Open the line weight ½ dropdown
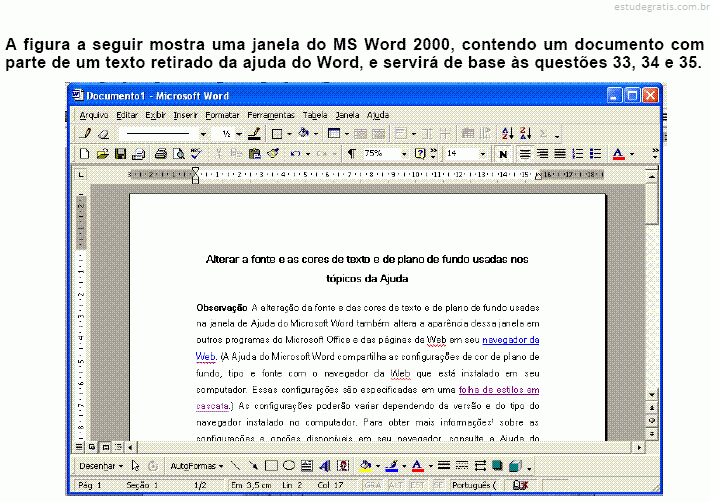This screenshot has height=502, width=711. point(239,134)
